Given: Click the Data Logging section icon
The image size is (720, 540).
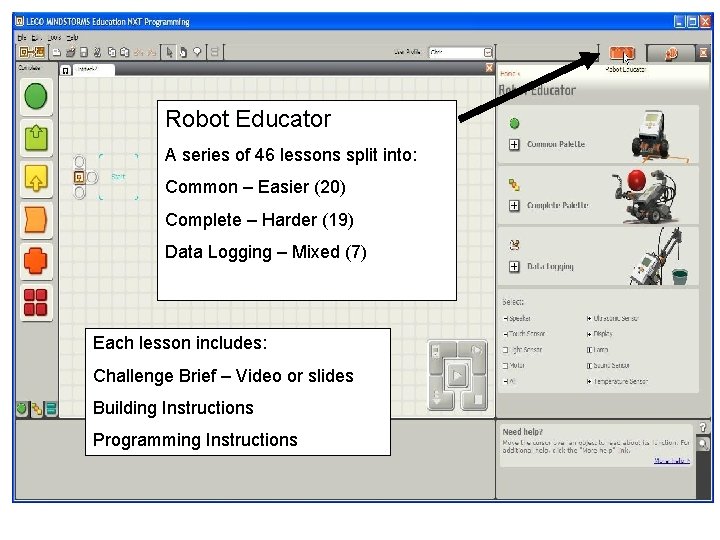Looking at the screenshot, I should 514,245.
